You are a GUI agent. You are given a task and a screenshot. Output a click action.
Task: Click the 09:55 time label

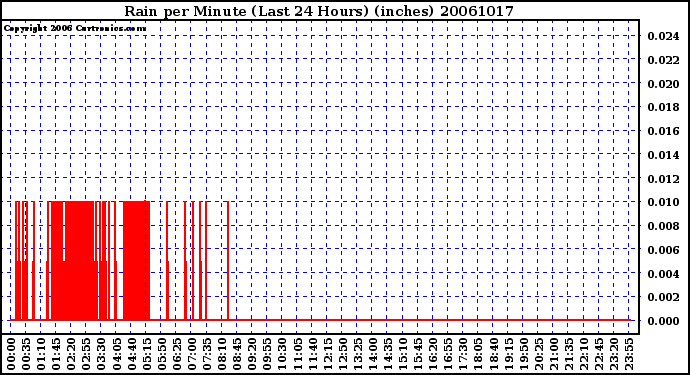(267, 354)
